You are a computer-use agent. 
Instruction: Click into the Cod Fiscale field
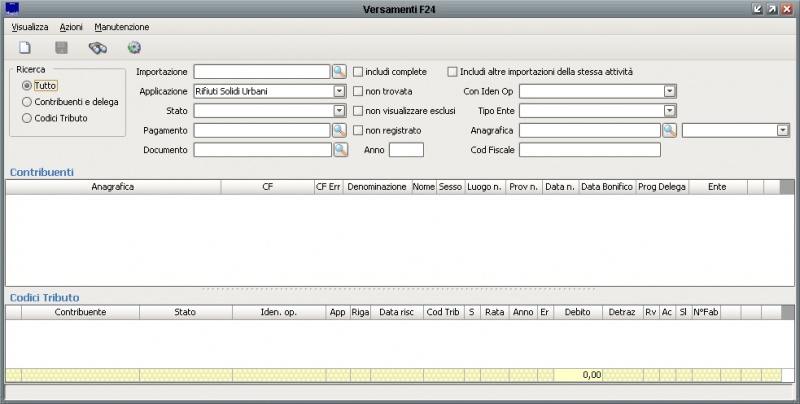[590, 150]
